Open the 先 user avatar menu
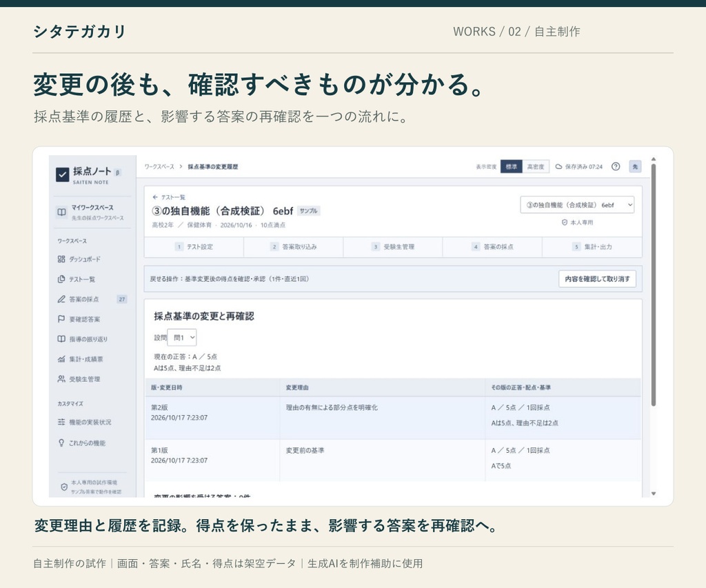 click(635, 167)
